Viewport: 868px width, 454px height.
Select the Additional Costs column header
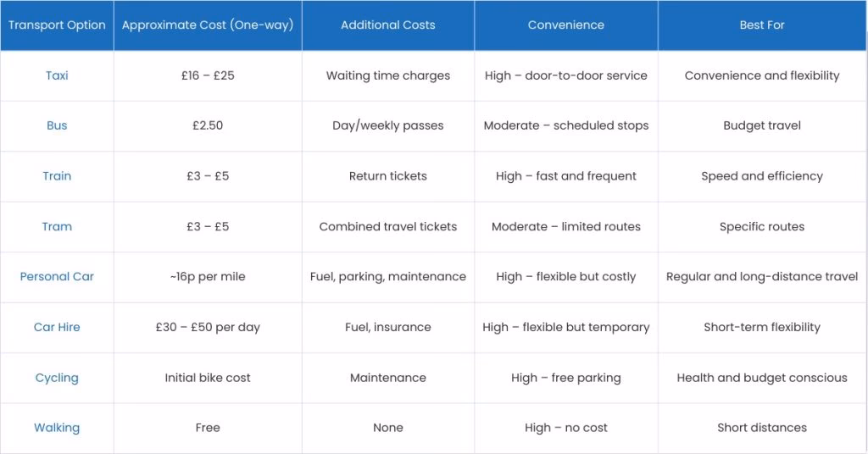point(388,25)
